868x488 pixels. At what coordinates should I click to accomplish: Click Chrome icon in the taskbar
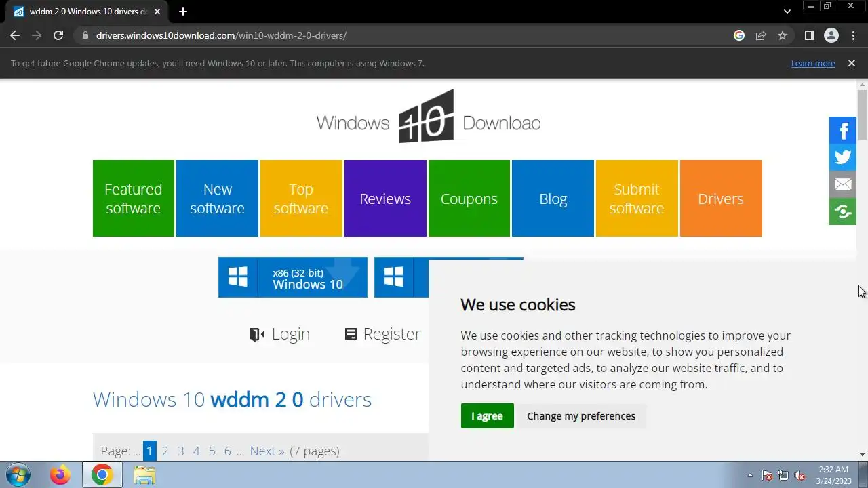[x=102, y=475]
